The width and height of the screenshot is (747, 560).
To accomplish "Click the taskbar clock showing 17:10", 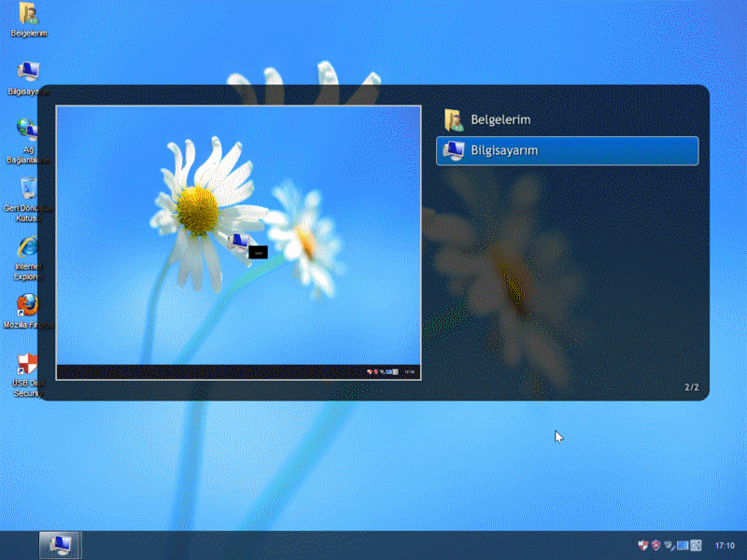I will [724, 545].
